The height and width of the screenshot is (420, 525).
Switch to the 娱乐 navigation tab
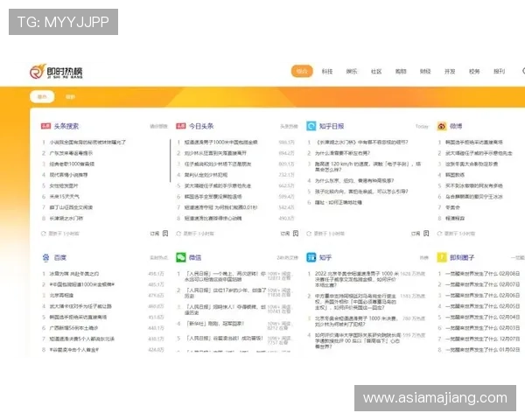pos(352,72)
